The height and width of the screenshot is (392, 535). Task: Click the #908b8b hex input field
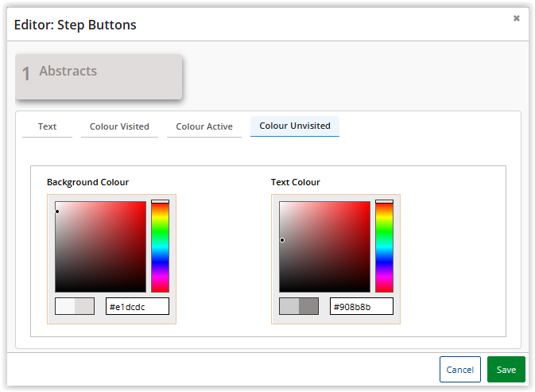pyautogui.click(x=361, y=306)
